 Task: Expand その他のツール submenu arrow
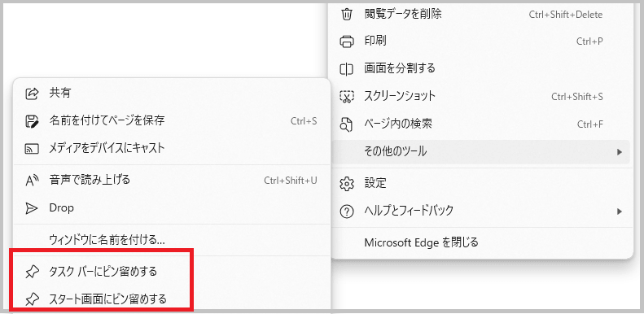tap(620, 152)
